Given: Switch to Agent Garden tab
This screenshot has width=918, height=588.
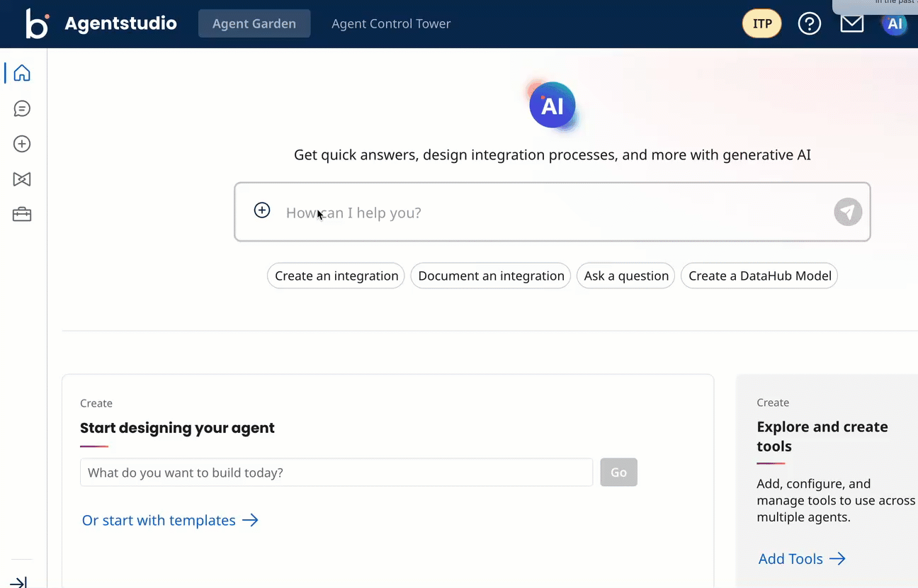Looking at the screenshot, I should [x=254, y=23].
